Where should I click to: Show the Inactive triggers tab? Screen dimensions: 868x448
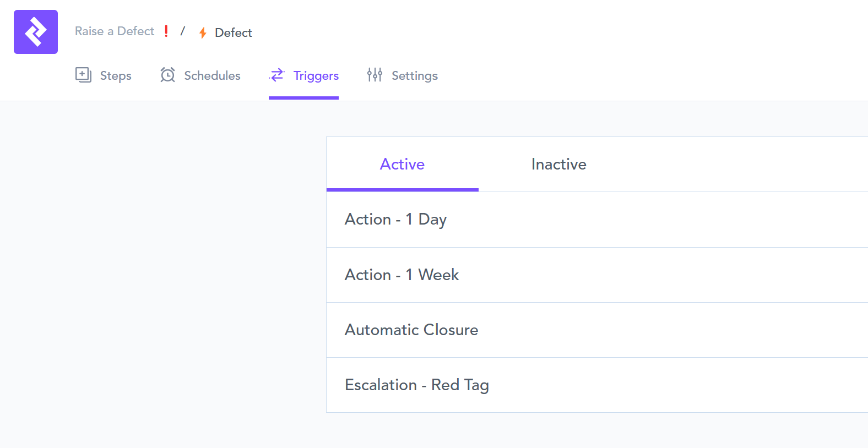tap(558, 165)
